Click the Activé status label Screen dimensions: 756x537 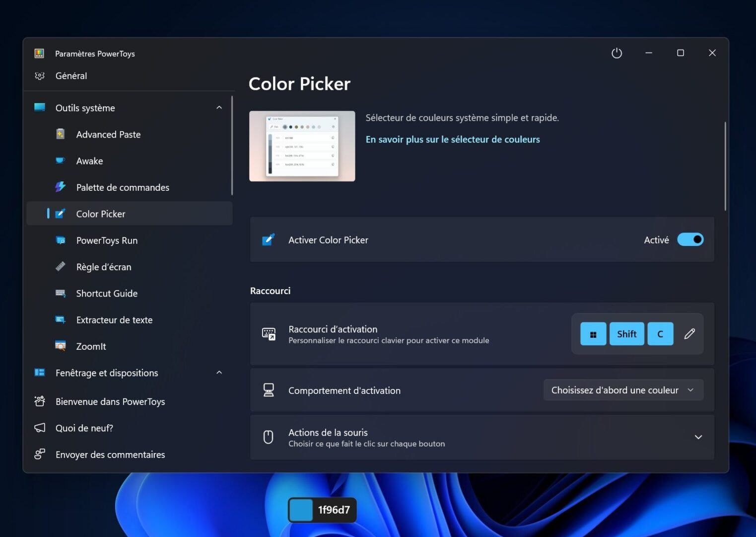pyautogui.click(x=656, y=240)
